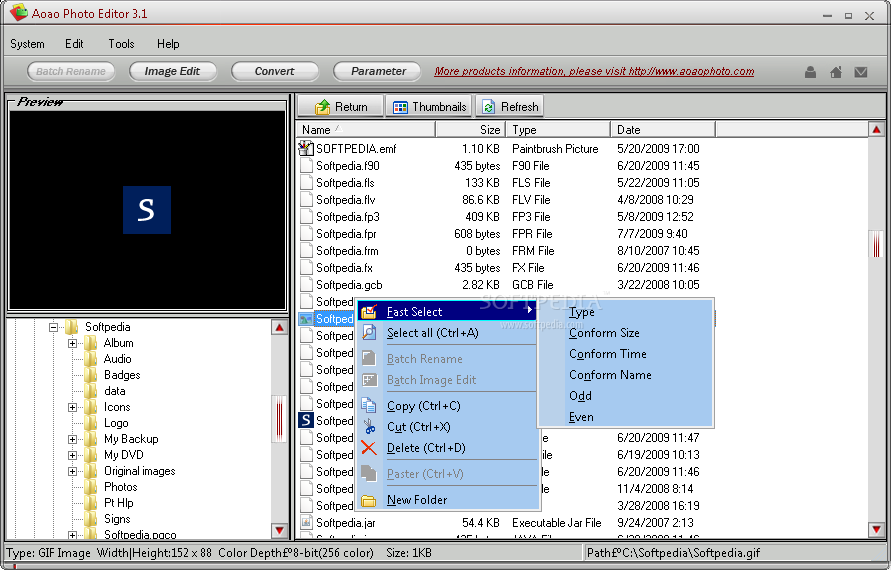Click the user account icon in toolbar

[x=810, y=72]
